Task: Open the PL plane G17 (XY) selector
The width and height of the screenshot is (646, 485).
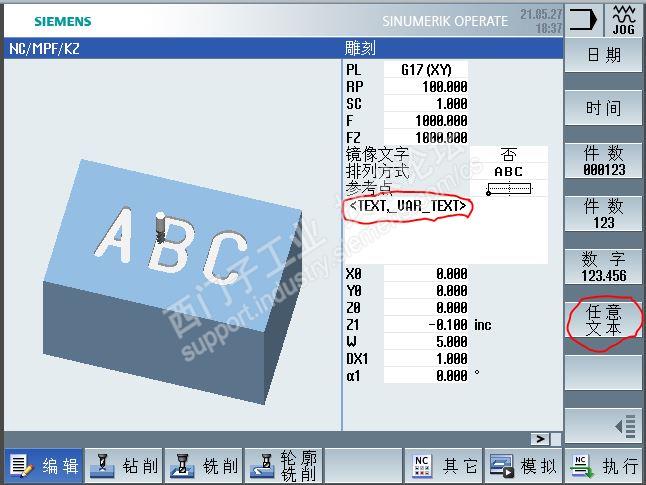Action: (x=426, y=69)
